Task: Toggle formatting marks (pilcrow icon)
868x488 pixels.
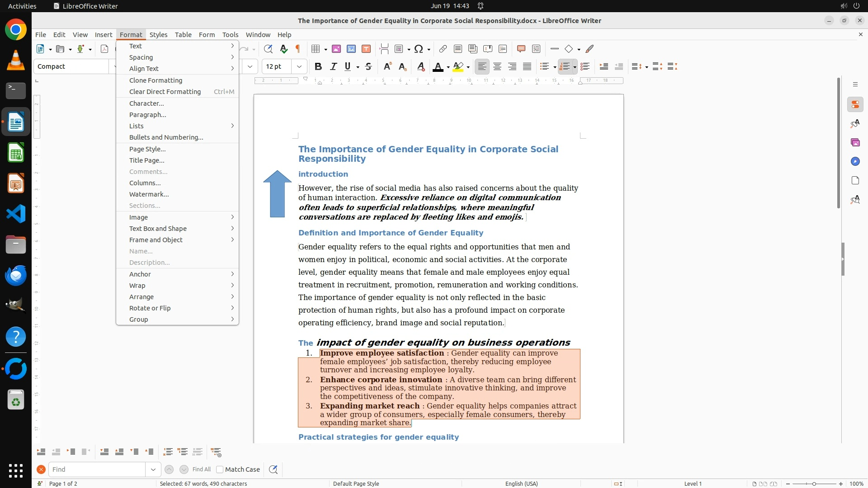Action: pos(298,49)
